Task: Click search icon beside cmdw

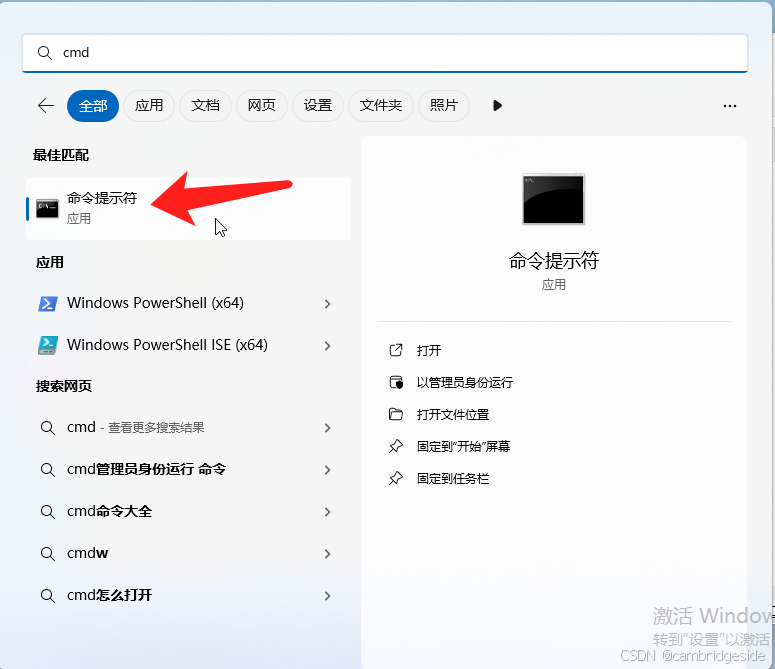Action: (x=47, y=554)
